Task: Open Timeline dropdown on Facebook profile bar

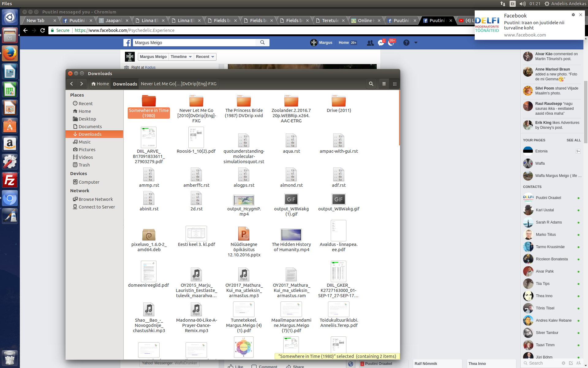Action: [x=181, y=57]
